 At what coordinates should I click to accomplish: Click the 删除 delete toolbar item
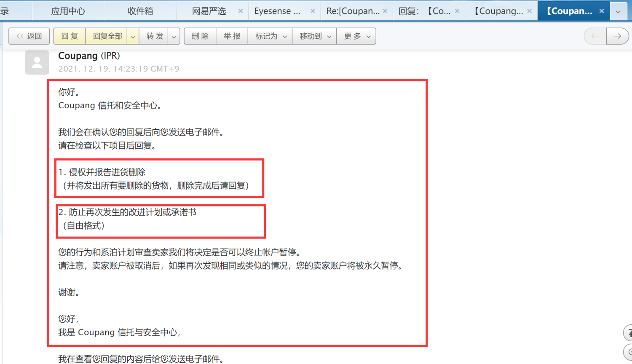199,36
